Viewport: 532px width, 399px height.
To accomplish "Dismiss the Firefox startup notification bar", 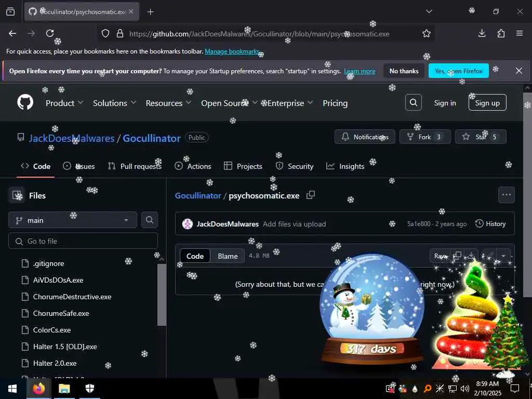I will point(519,71).
